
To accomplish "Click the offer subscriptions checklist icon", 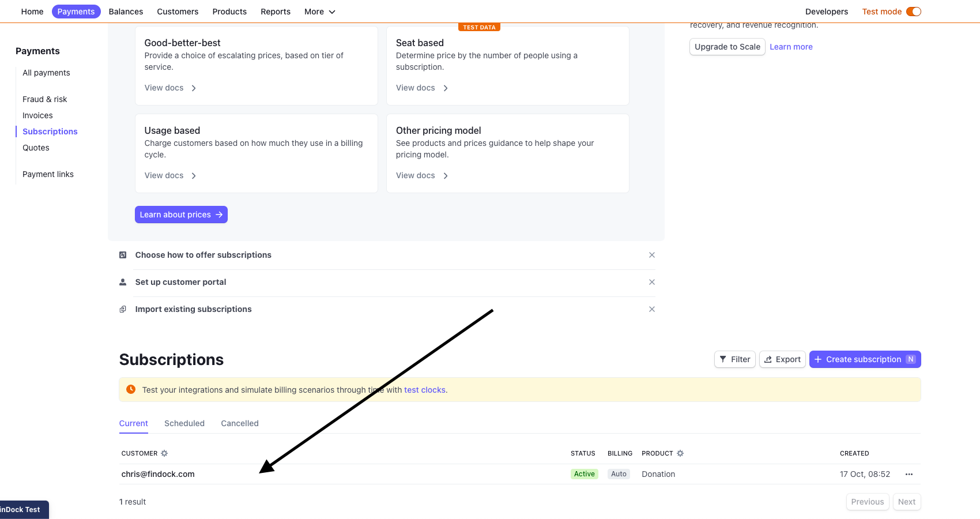I will point(122,255).
